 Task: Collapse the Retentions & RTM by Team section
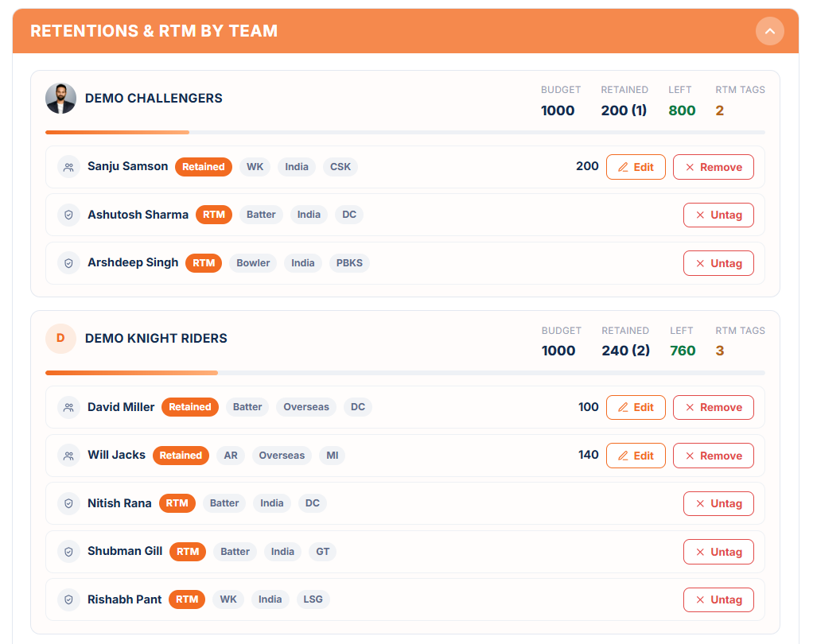[769, 31]
